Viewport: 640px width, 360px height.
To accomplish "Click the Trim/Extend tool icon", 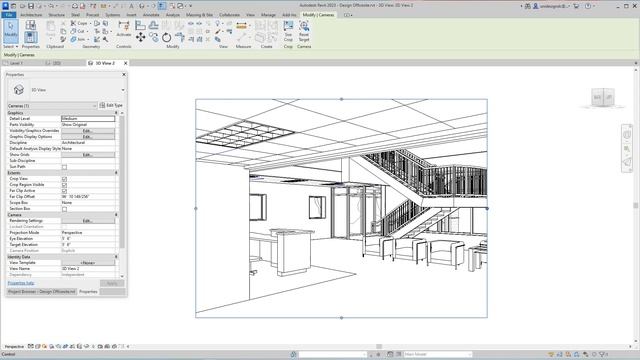I will (x=180, y=38).
